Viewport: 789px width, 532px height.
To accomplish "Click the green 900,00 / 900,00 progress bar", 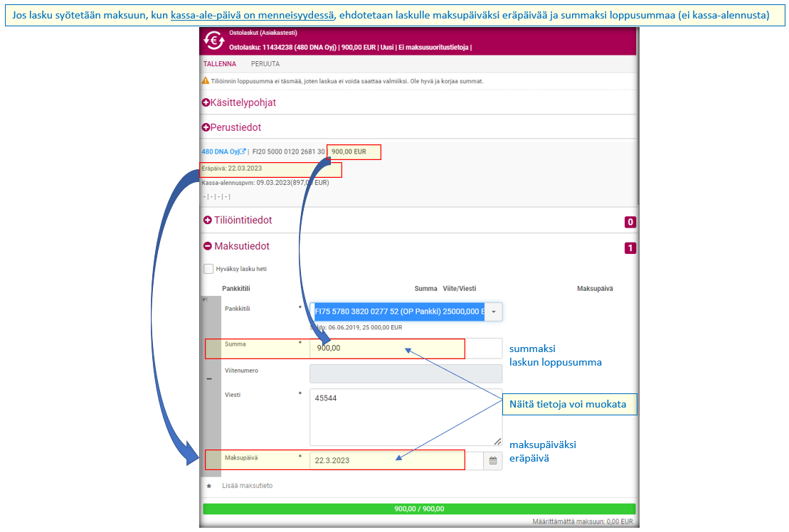I will tap(419, 509).
